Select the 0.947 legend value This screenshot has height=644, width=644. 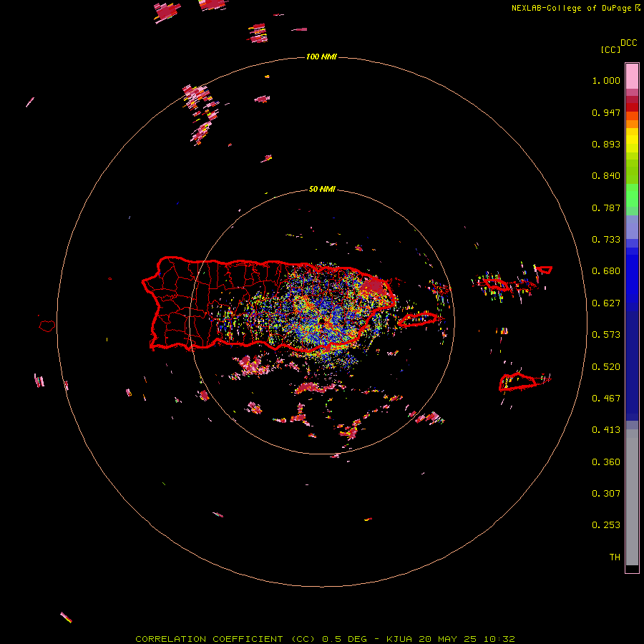606,112
